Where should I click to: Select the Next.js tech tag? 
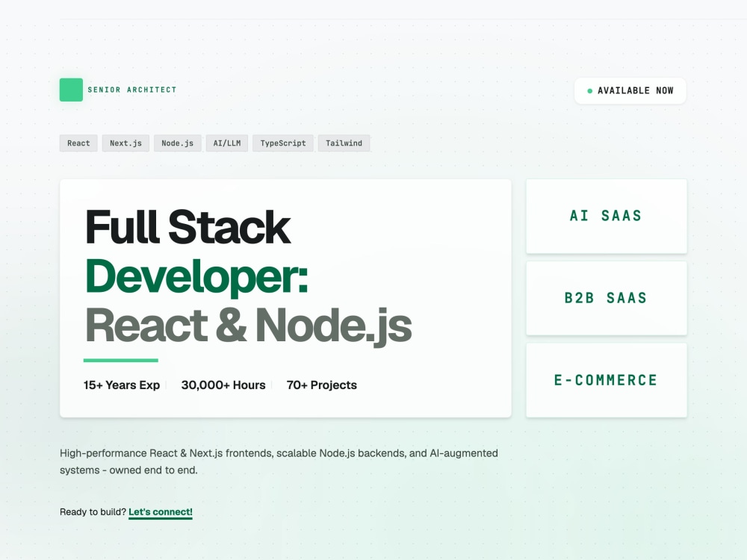click(125, 143)
